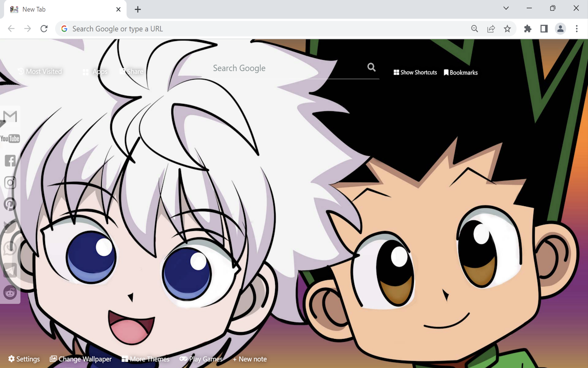This screenshot has height=368, width=588.
Task: Bookmark this page with the star icon
Action: coord(508,29)
